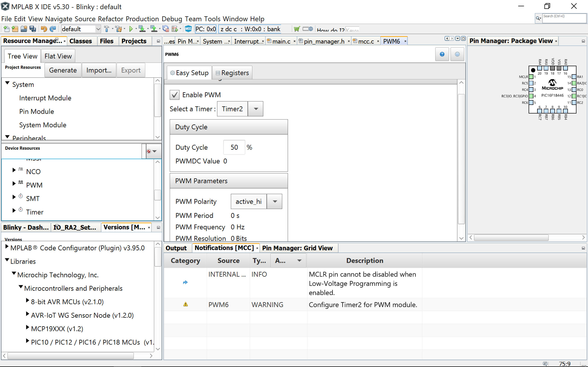Select Interrupt Module in Project Resources
The width and height of the screenshot is (588, 367).
coord(45,98)
